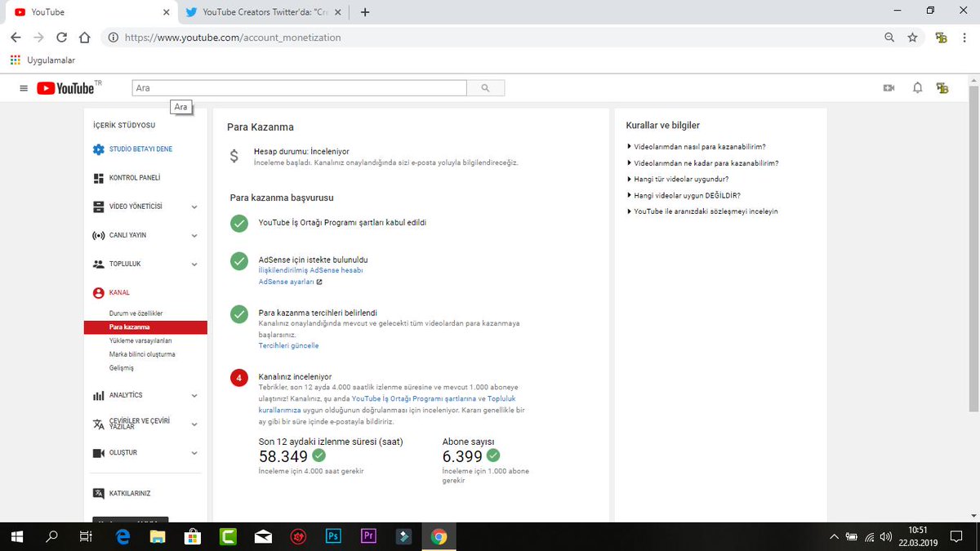
Task: Select Yükleme varsayılanları
Action: [140, 340]
